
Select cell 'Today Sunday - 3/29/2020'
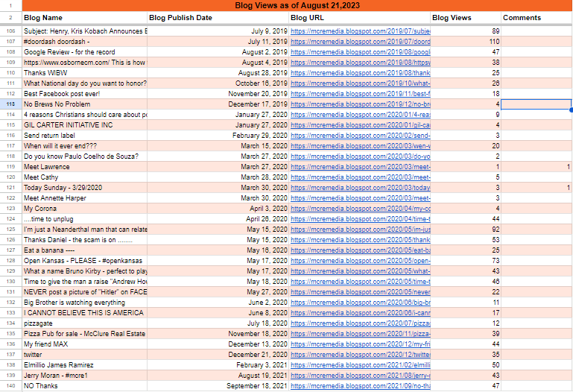[x=84, y=188]
